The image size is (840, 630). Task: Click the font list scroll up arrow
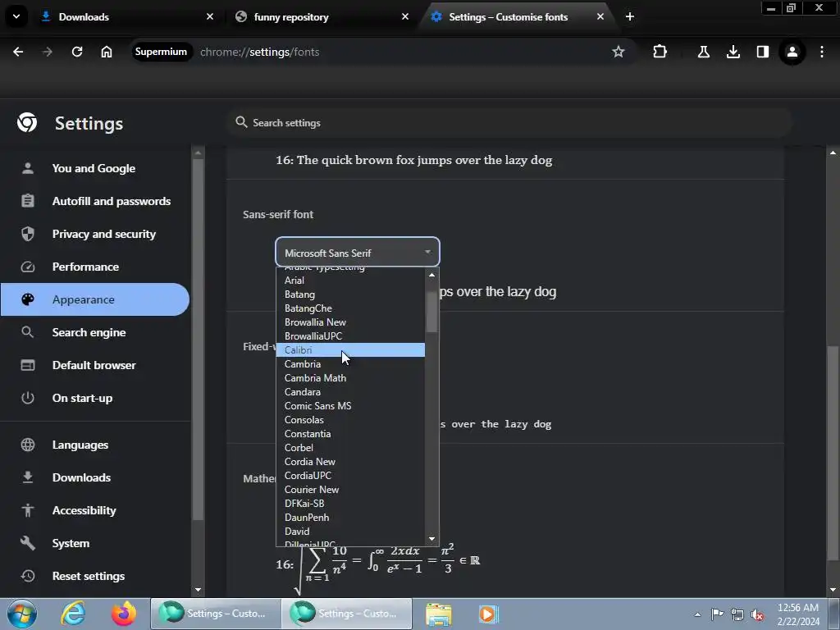coord(431,275)
